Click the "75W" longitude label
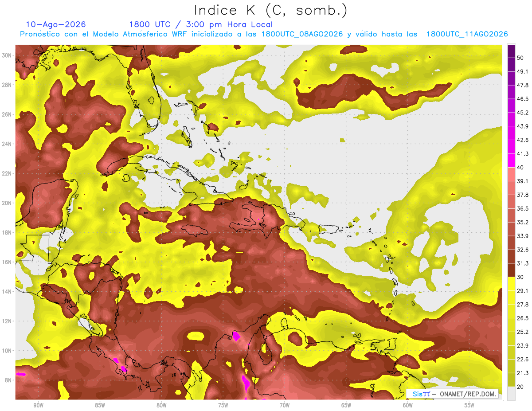Screen dimensions: 532x411 (223, 405)
